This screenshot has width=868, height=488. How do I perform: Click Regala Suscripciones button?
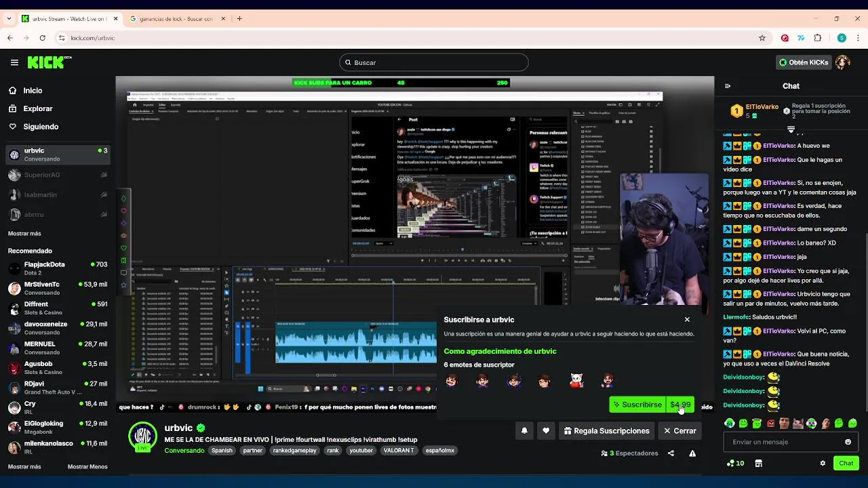point(606,430)
